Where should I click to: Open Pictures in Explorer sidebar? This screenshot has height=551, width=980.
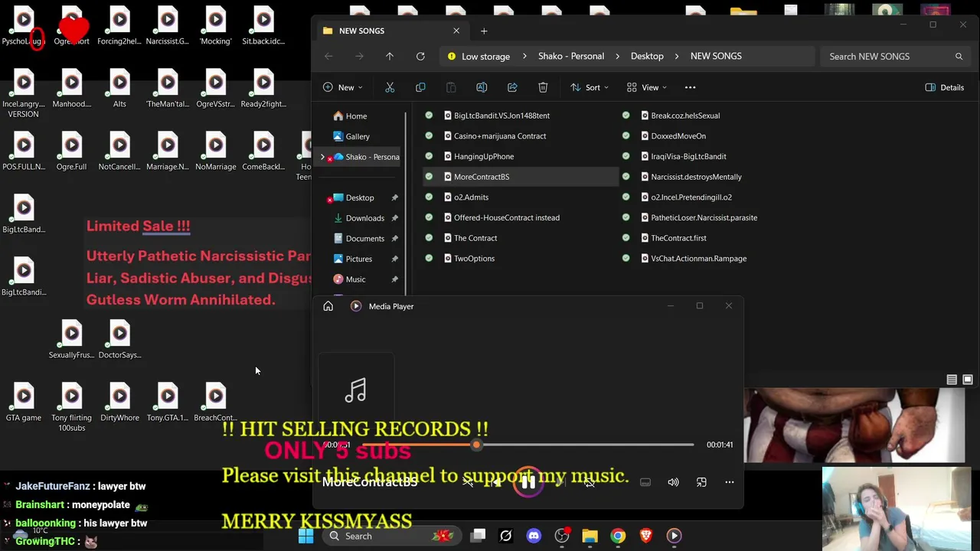pyautogui.click(x=358, y=259)
